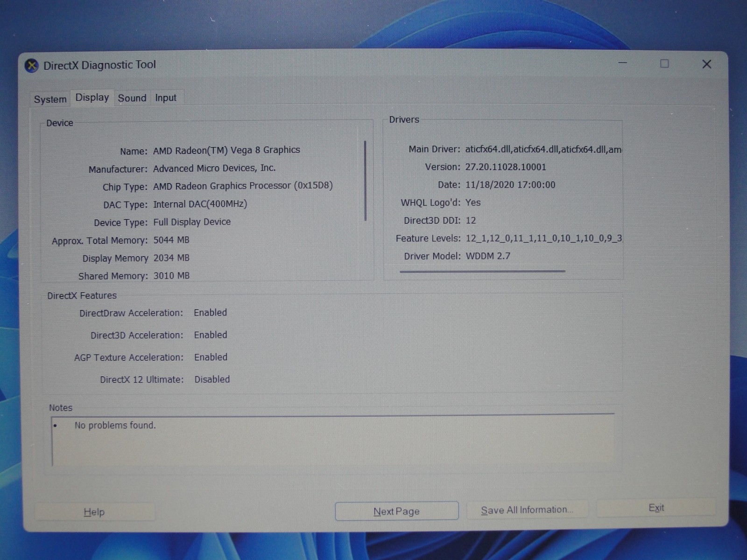Click the Main Driver value 'aticfx64.dll'

point(543,149)
